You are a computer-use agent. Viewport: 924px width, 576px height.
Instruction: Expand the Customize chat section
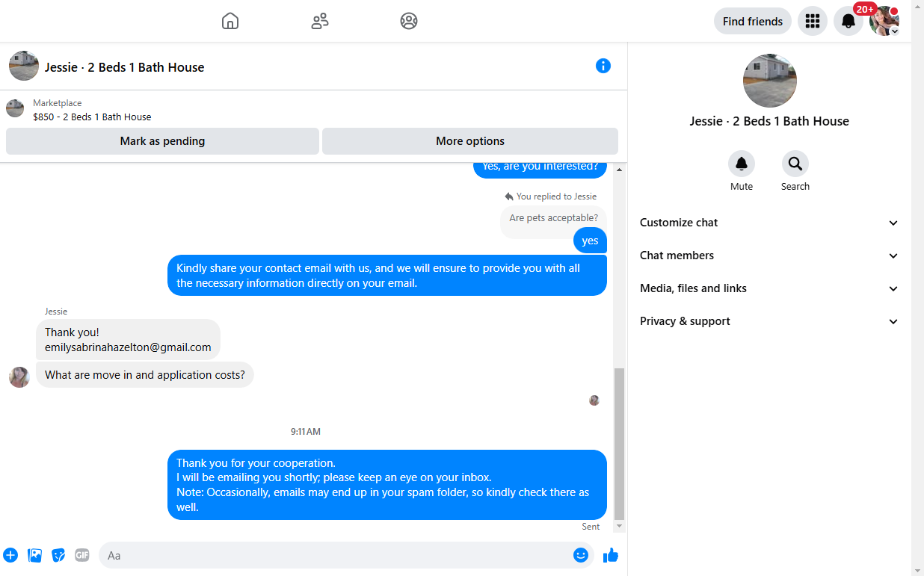(x=769, y=223)
